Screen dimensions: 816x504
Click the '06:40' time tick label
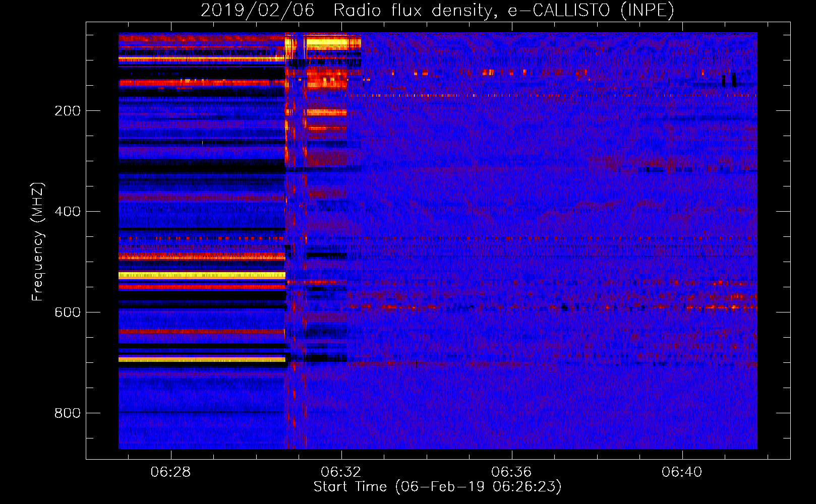tap(682, 472)
